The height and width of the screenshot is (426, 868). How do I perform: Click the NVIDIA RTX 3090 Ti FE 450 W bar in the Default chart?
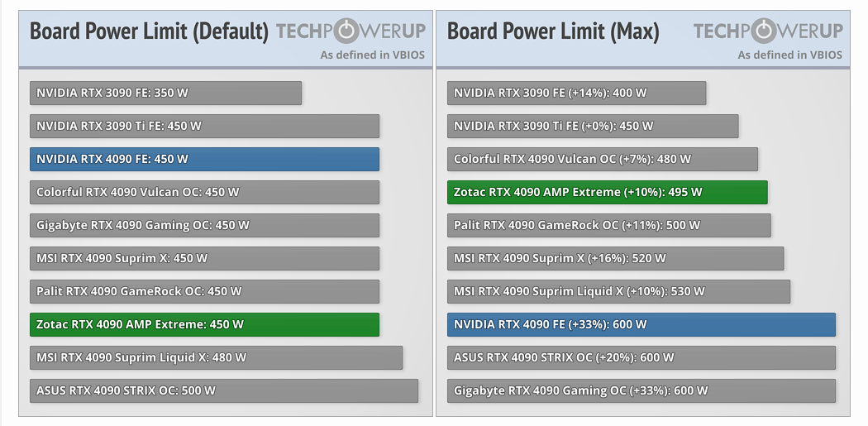point(204,126)
